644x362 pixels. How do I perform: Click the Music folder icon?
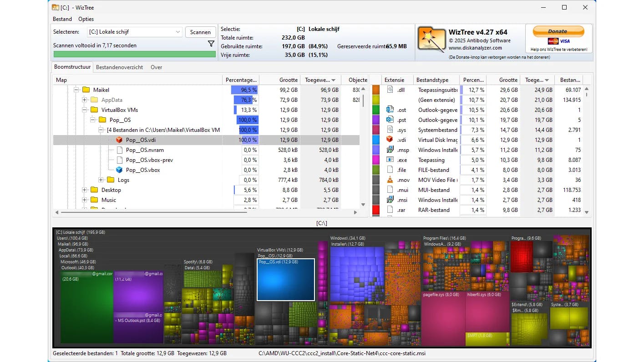[x=94, y=200]
